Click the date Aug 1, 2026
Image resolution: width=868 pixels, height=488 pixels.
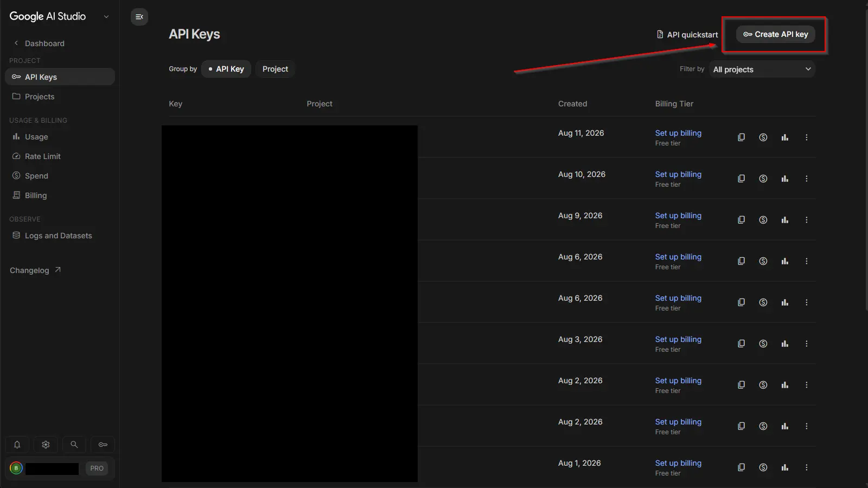pyautogui.click(x=579, y=463)
